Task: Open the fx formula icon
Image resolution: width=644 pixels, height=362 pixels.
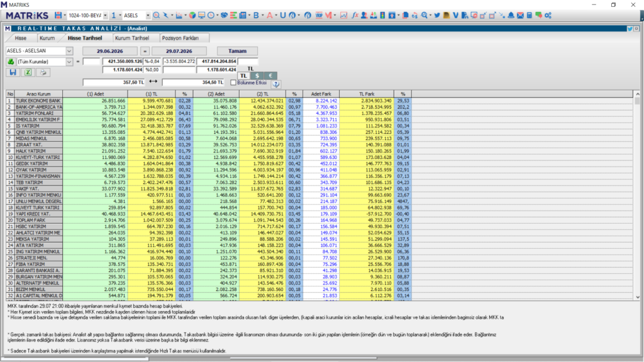Action: pyautogui.click(x=355, y=15)
